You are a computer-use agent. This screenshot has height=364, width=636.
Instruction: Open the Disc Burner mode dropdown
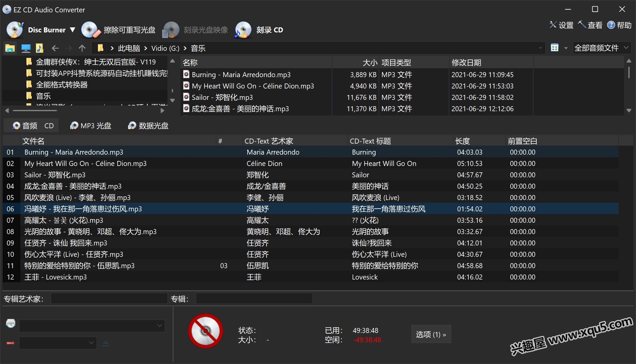(x=73, y=30)
